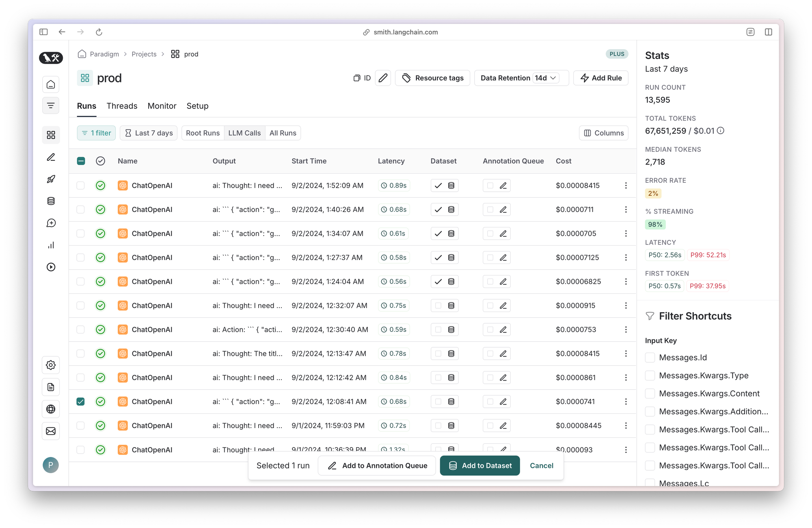Click the datasets database icon in sidebar

tap(51, 201)
